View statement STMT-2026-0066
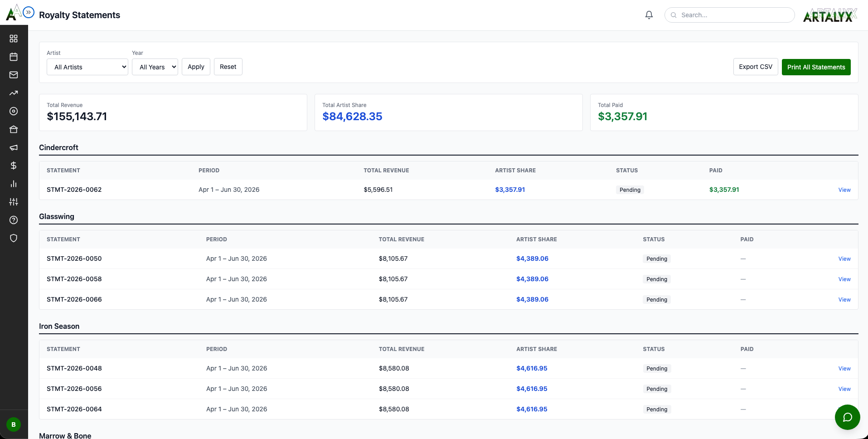 pyautogui.click(x=844, y=300)
